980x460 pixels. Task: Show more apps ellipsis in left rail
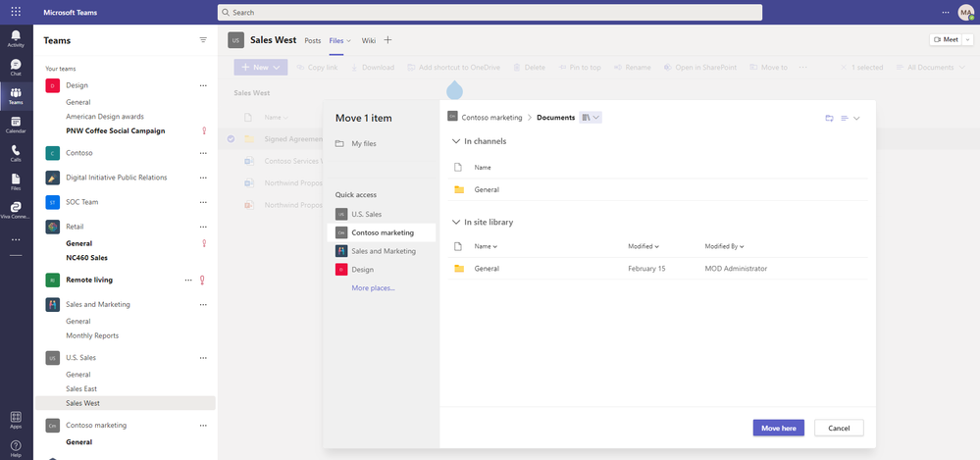click(16, 240)
